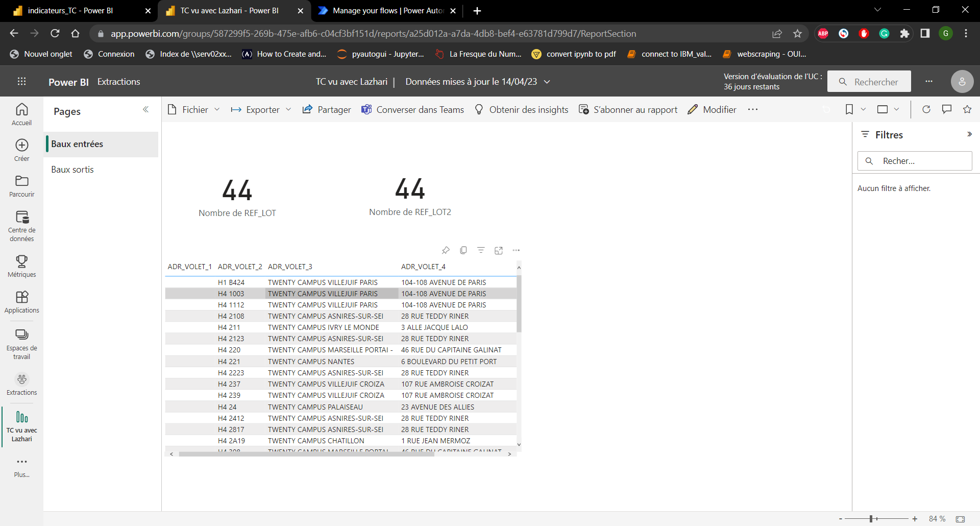Zoom in with the plus button
980x526 pixels.
point(915,519)
